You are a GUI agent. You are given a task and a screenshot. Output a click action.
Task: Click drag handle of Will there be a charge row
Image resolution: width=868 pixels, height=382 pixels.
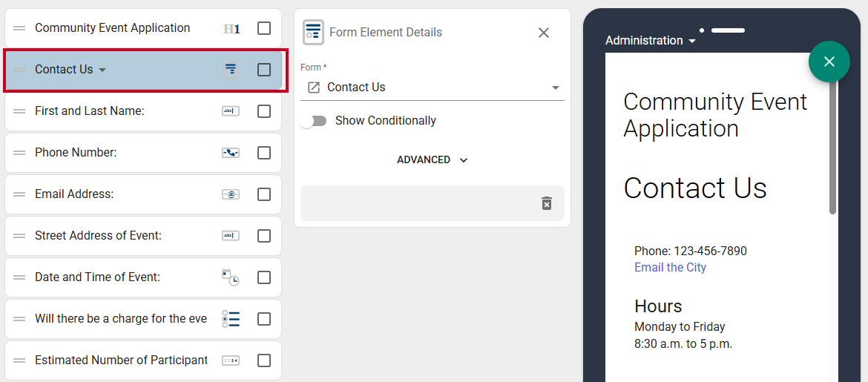pos(19,319)
